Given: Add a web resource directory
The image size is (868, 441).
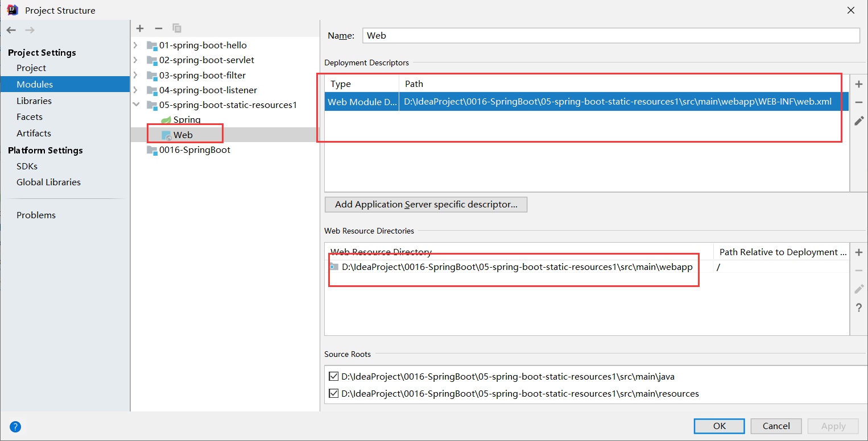Looking at the screenshot, I should coord(859,252).
